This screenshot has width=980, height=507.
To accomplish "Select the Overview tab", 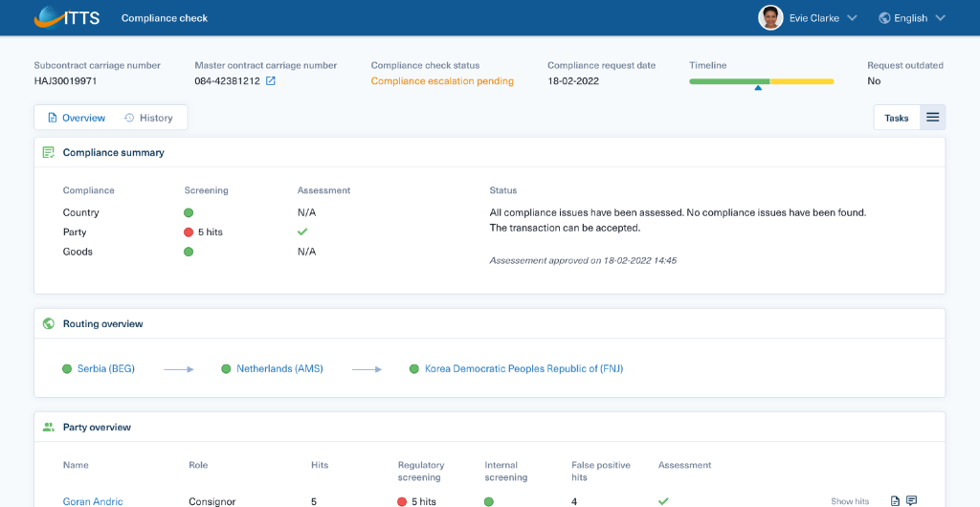I will [77, 118].
